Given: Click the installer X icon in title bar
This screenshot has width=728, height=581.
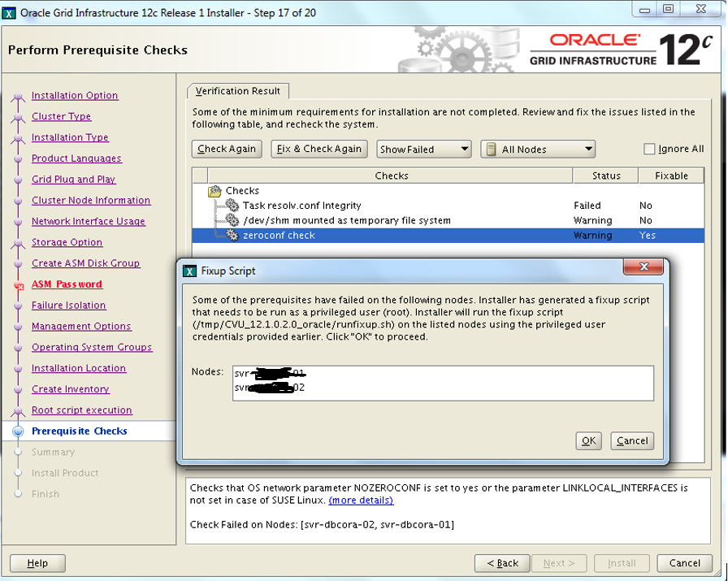Looking at the screenshot, I should 9,13.
